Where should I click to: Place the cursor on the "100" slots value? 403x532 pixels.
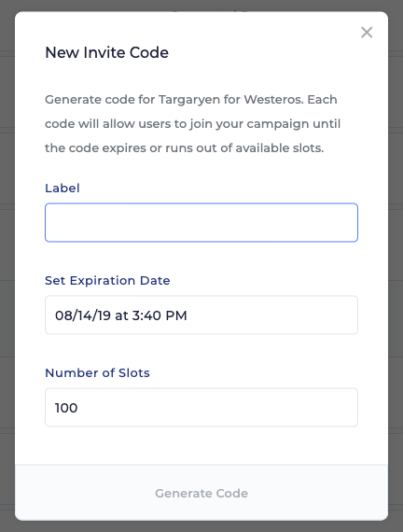point(66,408)
